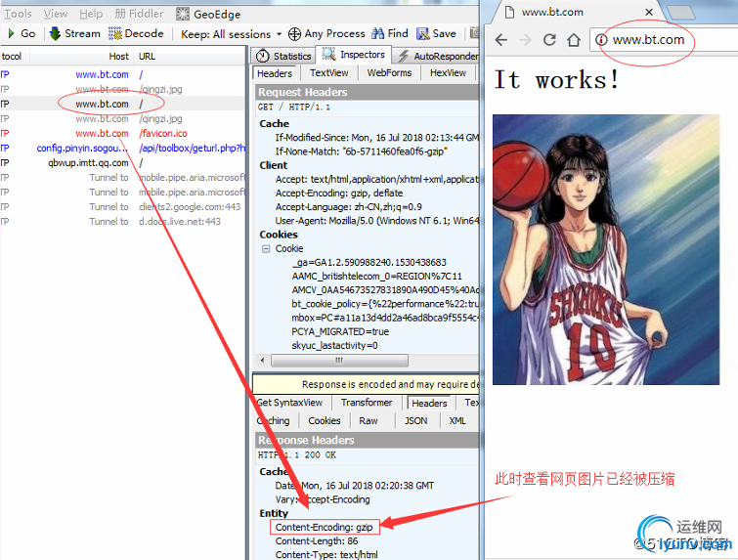738x560 pixels.
Task: Select the If-None-Match header line
Action: [x=362, y=151]
